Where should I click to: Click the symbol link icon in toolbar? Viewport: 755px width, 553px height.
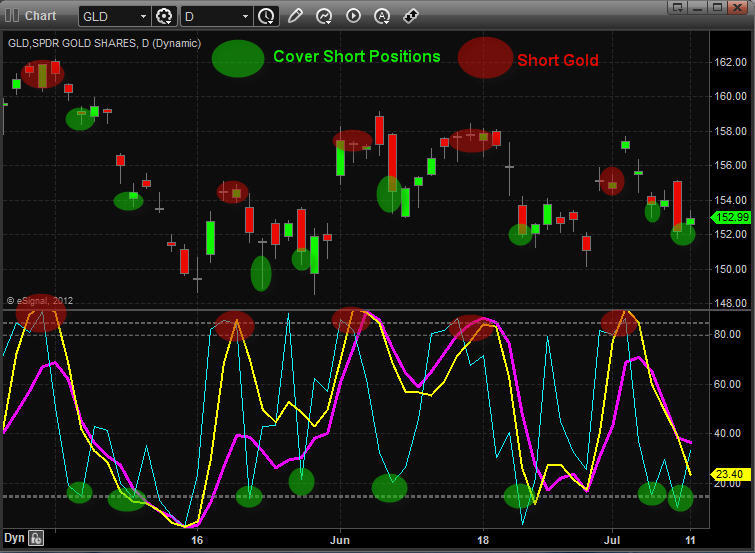411,16
